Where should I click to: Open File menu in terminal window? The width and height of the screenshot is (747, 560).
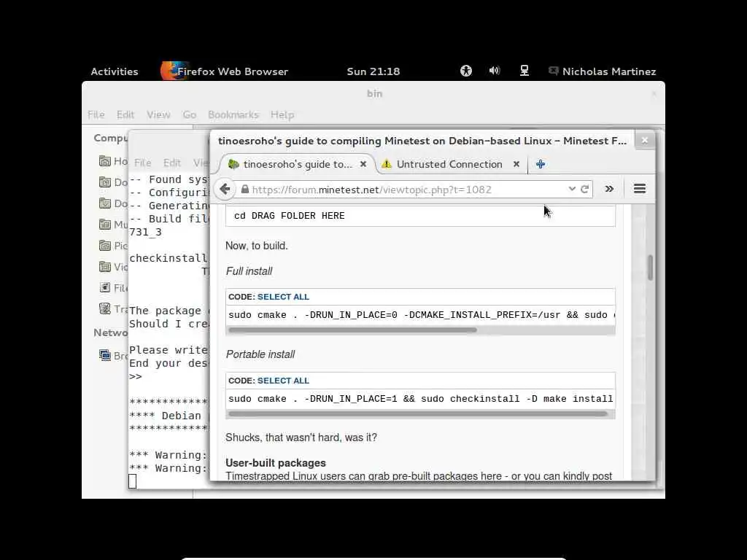point(142,163)
